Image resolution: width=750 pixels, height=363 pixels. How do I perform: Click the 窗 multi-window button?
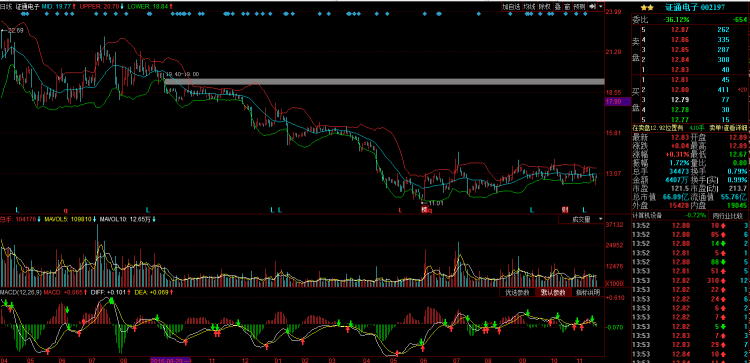567,7
